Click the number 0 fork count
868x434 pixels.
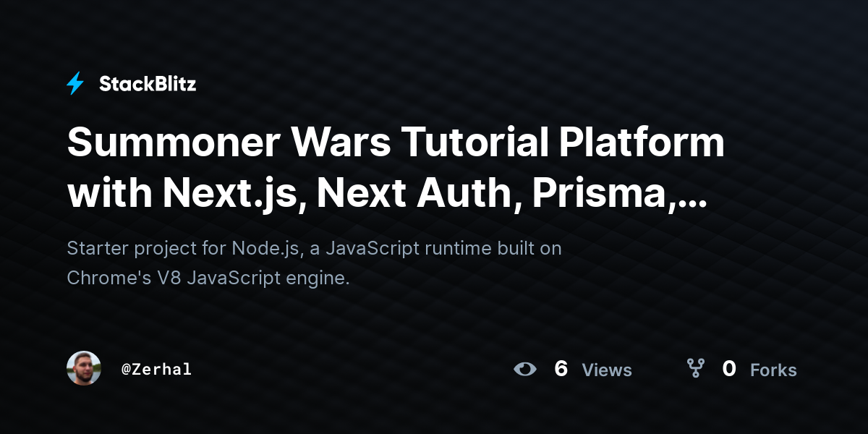coord(729,369)
